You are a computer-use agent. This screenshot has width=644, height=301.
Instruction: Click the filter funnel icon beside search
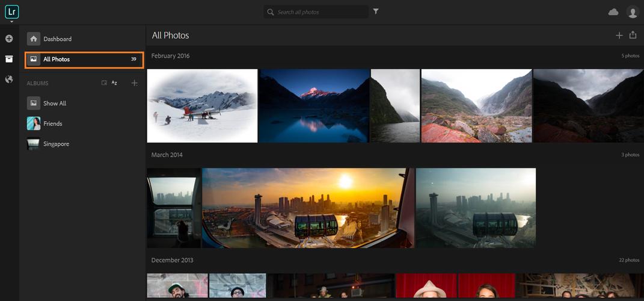376,11
